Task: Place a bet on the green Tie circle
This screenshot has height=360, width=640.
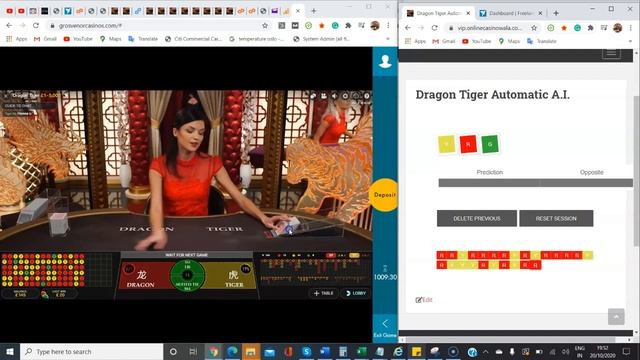Action: click(x=187, y=276)
